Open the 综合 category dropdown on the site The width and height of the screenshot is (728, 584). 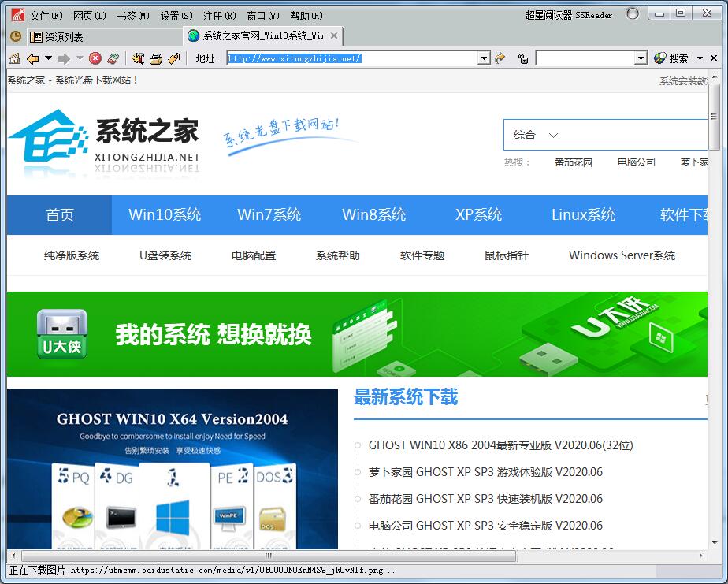[x=535, y=136]
